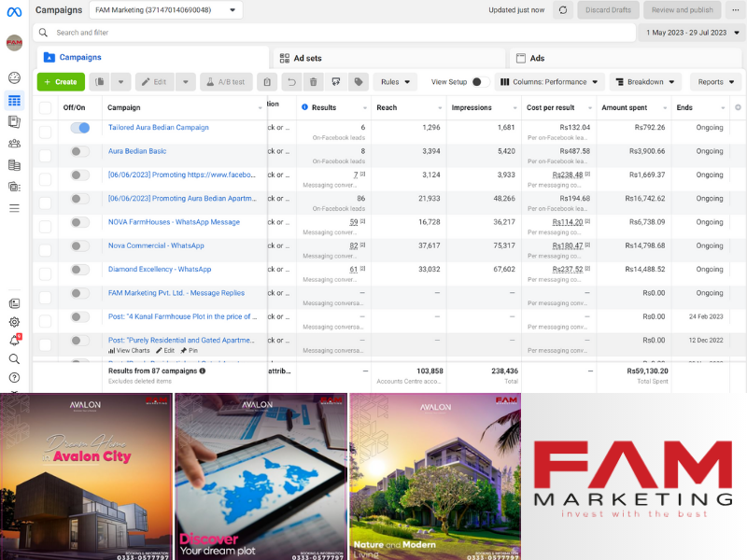
Task: Click the Meta logo in top-left corner
Action: [14, 10]
